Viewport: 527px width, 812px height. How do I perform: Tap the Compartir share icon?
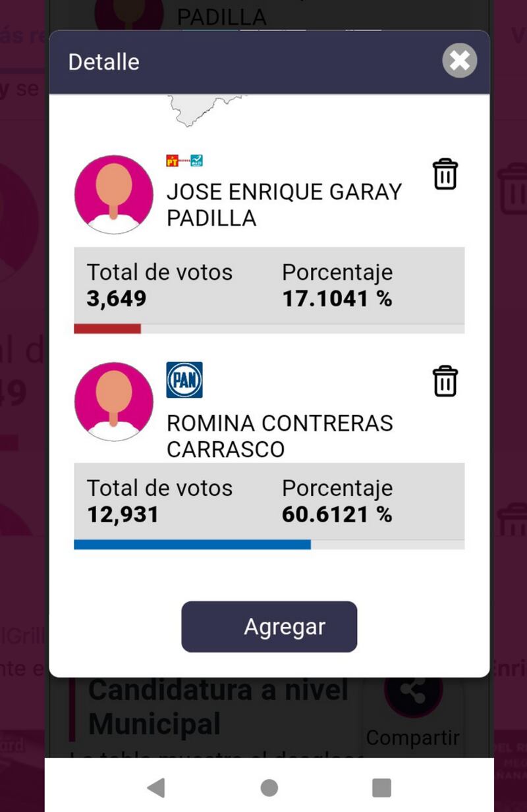pos(413,691)
